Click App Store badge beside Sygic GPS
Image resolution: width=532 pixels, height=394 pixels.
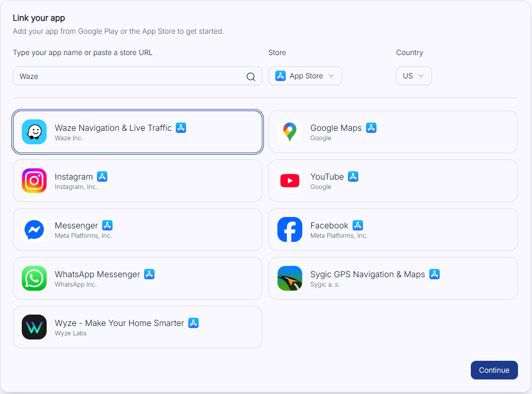click(x=435, y=274)
